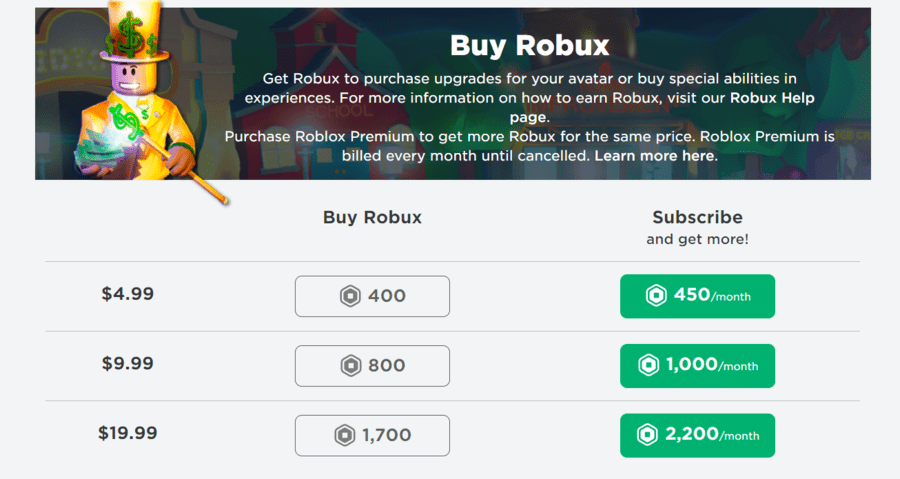Click the Robux icon beside 400

point(350,296)
